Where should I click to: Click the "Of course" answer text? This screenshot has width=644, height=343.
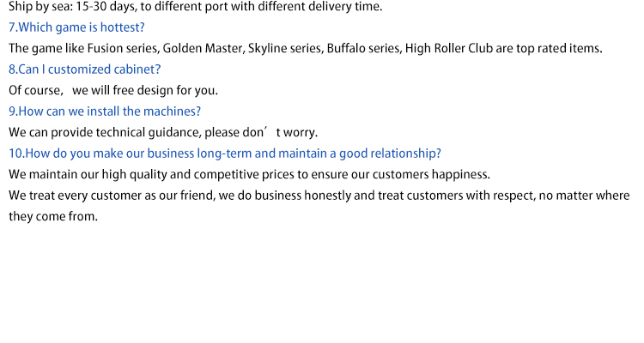(34, 90)
